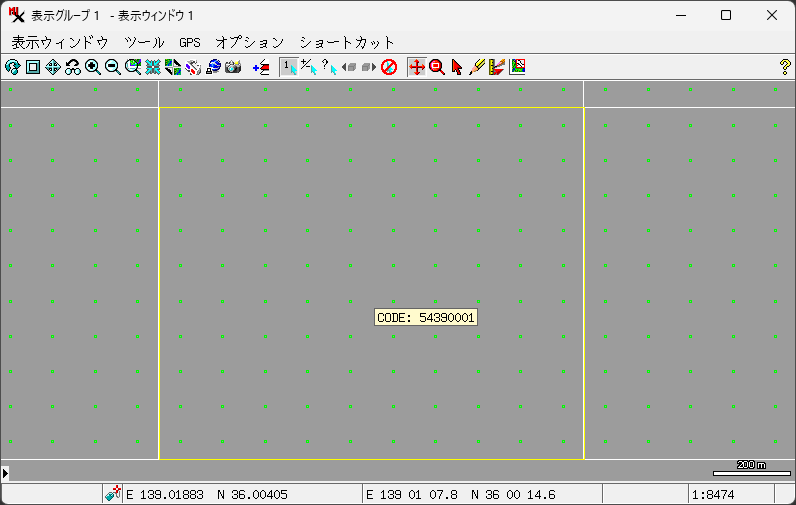
Task: Click the zoom out magnifier icon
Action: [113, 67]
